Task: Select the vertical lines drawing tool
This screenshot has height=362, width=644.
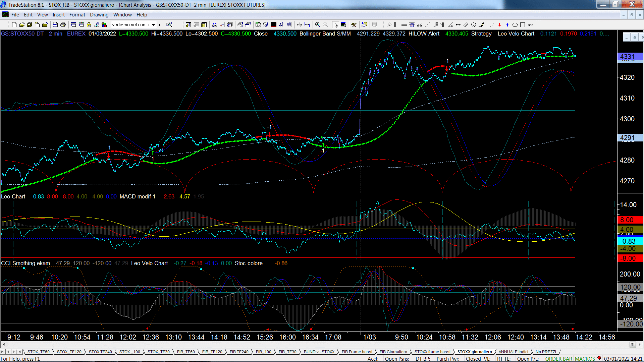Action: (x=396, y=25)
